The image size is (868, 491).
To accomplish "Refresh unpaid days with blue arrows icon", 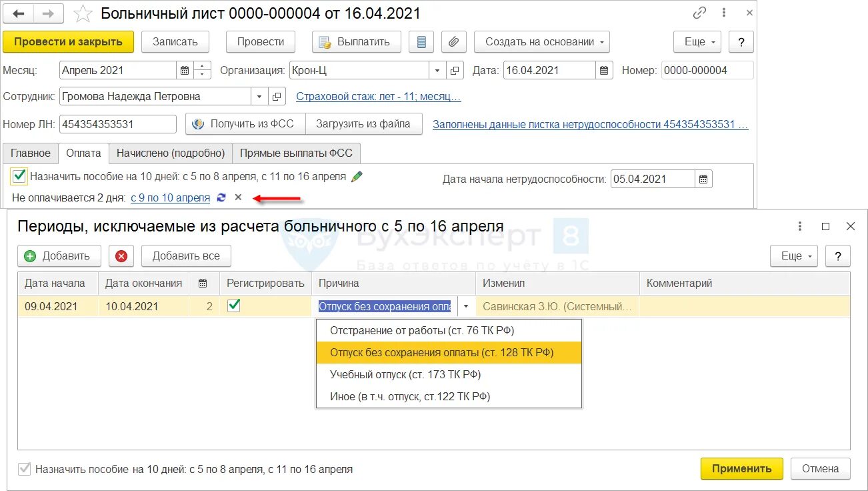I will point(222,197).
